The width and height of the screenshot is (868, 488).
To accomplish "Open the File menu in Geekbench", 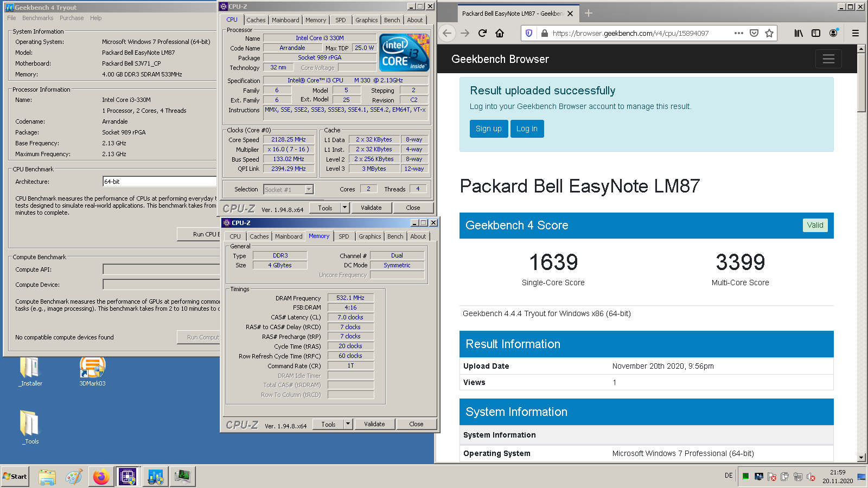I will [x=11, y=18].
